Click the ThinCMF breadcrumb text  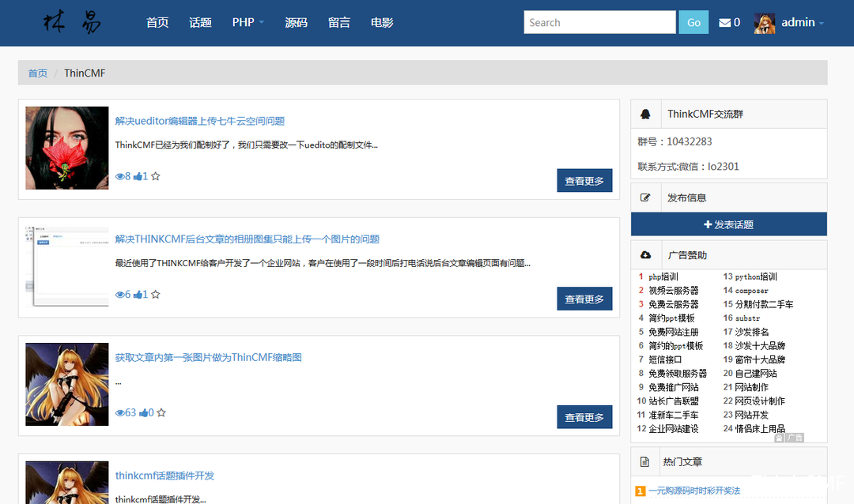click(x=85, y=73)
